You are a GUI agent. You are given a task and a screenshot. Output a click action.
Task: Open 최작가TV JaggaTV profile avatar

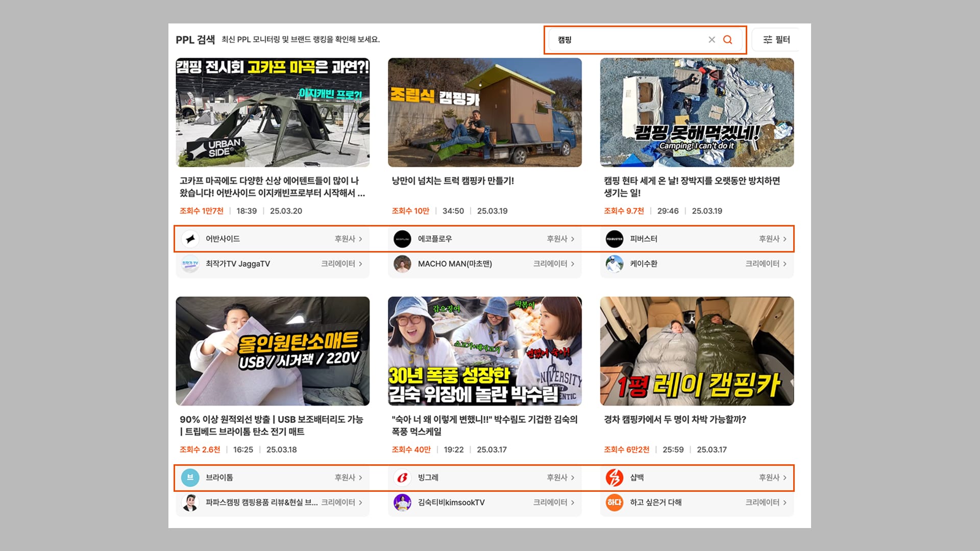[x=190, y=264]
